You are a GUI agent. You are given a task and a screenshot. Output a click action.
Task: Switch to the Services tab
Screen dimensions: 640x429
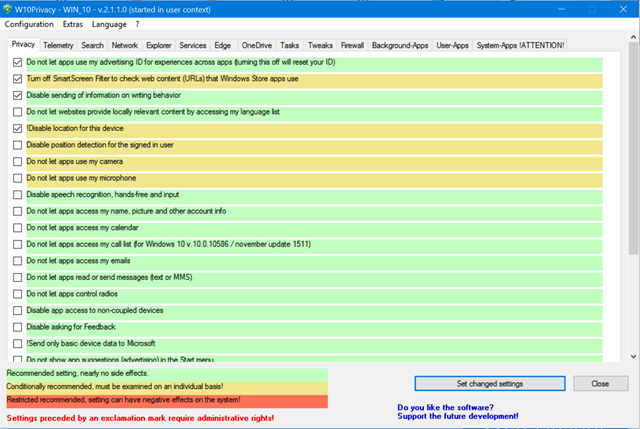point(193,45)
